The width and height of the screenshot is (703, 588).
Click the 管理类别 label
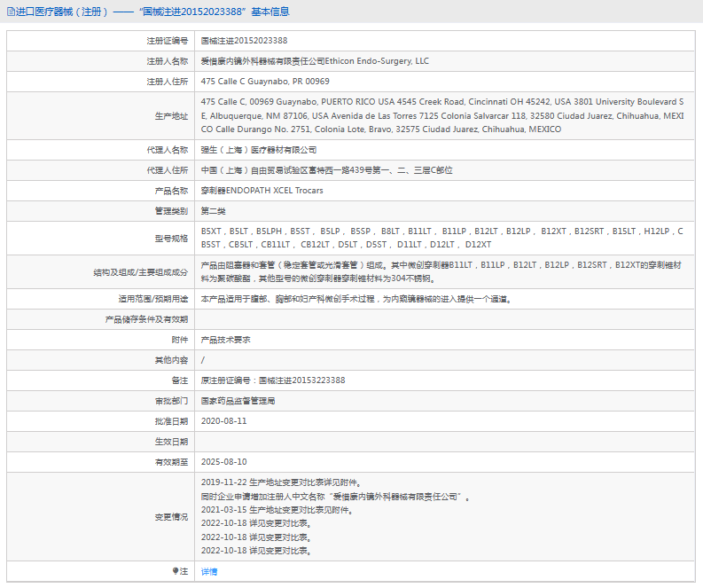coord(171,211)
